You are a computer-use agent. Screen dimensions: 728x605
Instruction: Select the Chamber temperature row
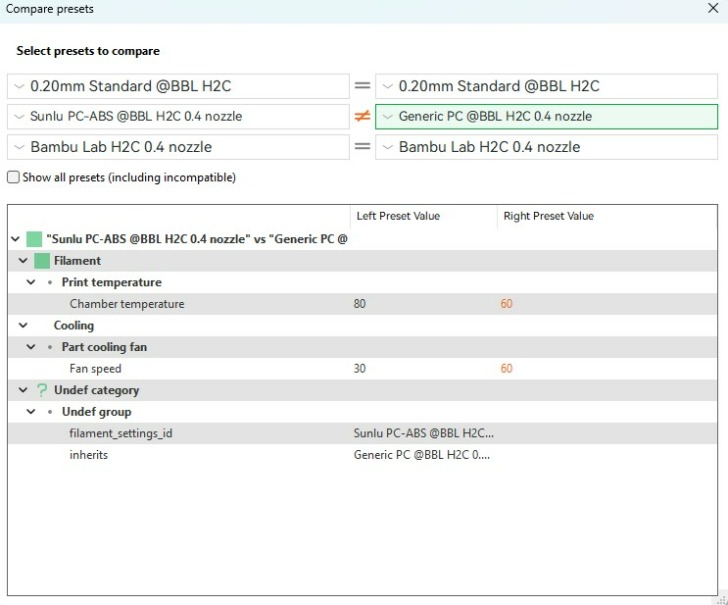(x=127, y=304)
